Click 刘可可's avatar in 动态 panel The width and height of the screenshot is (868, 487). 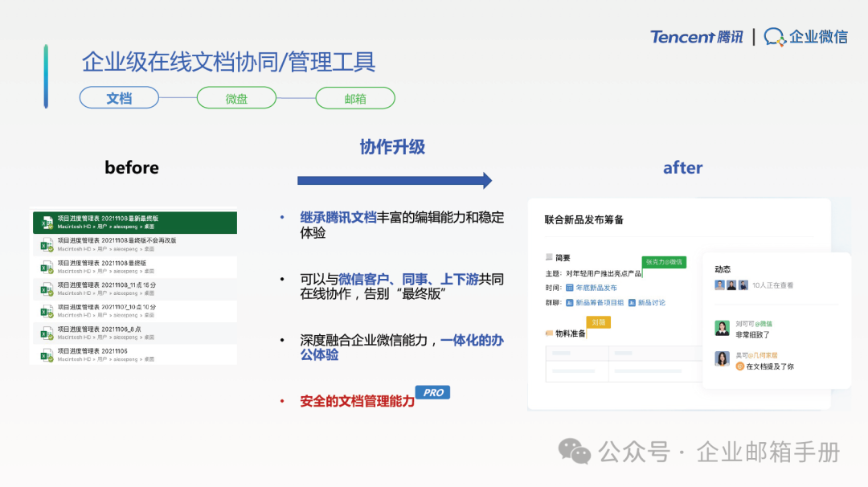722,328
